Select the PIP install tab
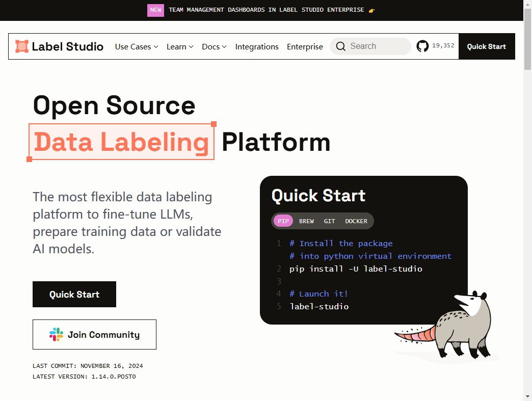Image resolution: width=532 pixels, height=401 pixels. tap(283, 221)
